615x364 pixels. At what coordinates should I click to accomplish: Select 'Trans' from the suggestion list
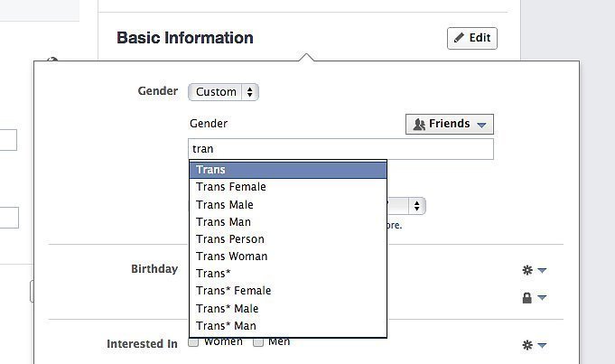[x=288, y=170]
